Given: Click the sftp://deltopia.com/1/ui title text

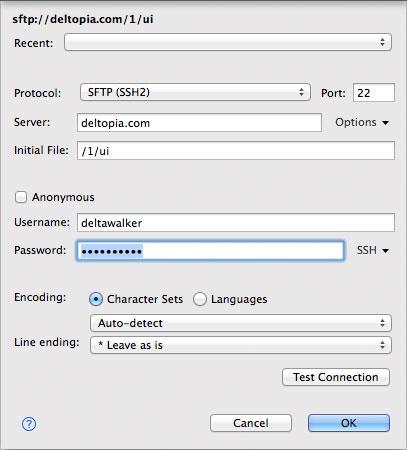Looking at the screenshot, I should 83,19.
